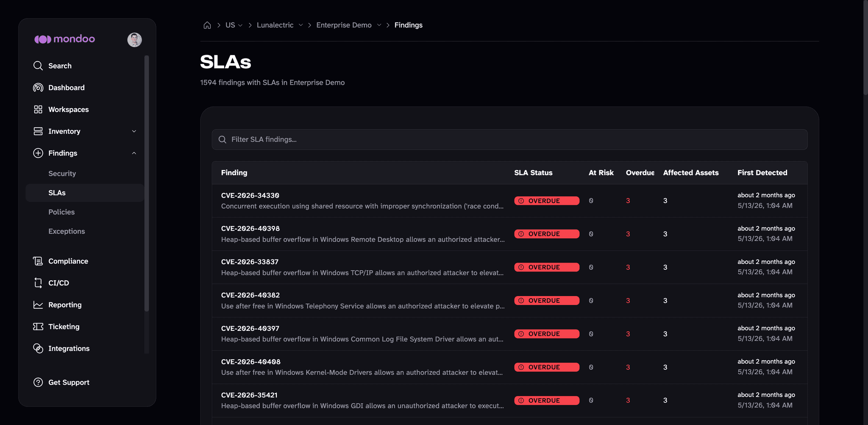This screenshot has height=425, width=868.
Task: Click the description text for CVE-2026-35421
Action: point(362,406)
